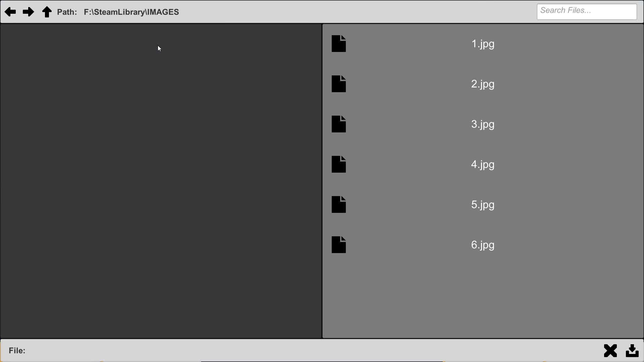Click the file icon next to 1.jpg
The image size is (644, 362).
339,44
